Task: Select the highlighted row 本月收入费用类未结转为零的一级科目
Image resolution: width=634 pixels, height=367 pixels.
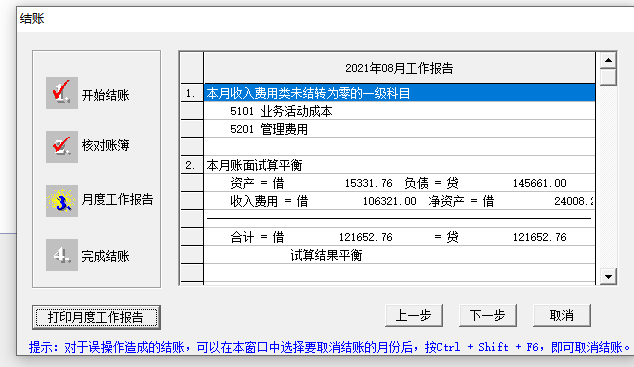Action: [x=399, y=93]
